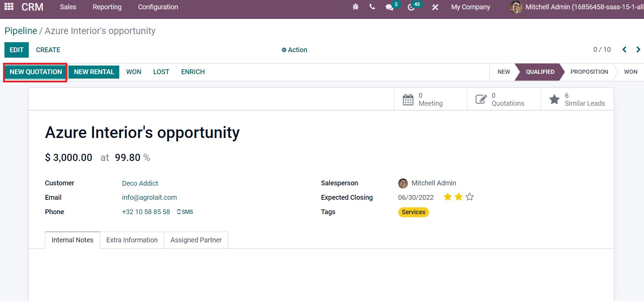644x301 pixels.
Task: Click the SMS phone icon
Action: (179, 212)
